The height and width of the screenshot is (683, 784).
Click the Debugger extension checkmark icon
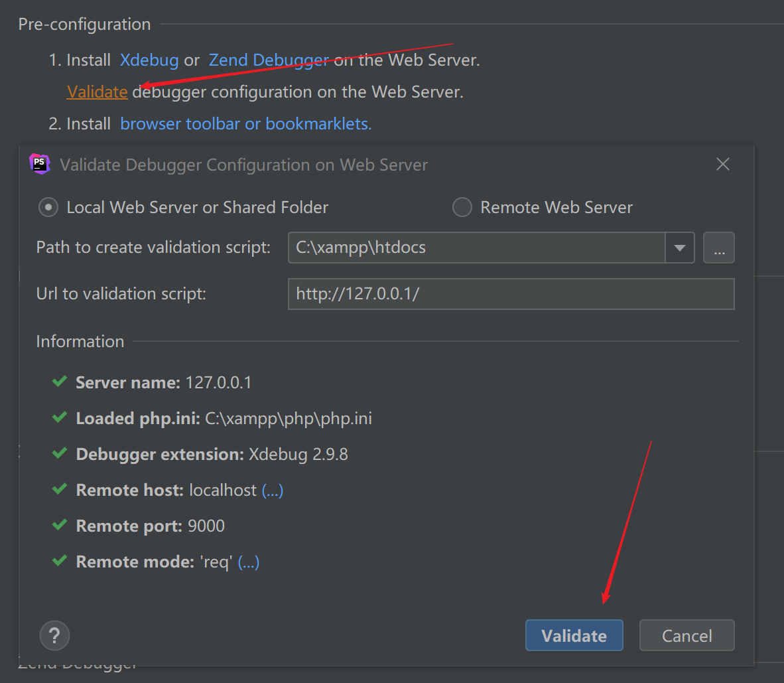[60, 453]
